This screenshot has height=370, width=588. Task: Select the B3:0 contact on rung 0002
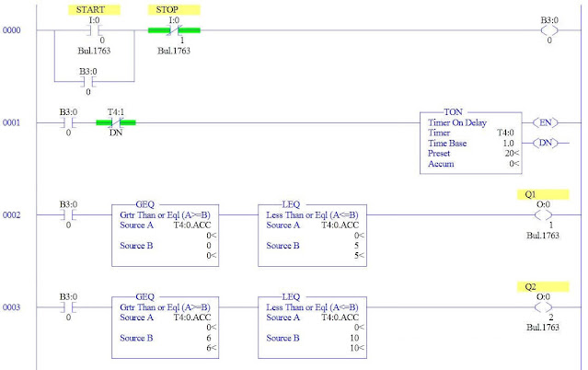[68, 215]
